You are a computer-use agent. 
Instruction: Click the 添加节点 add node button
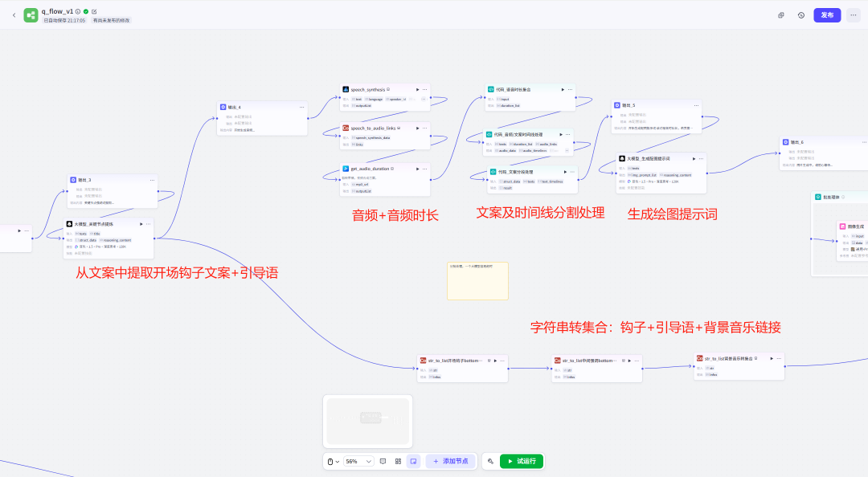(x=451, y=461)
